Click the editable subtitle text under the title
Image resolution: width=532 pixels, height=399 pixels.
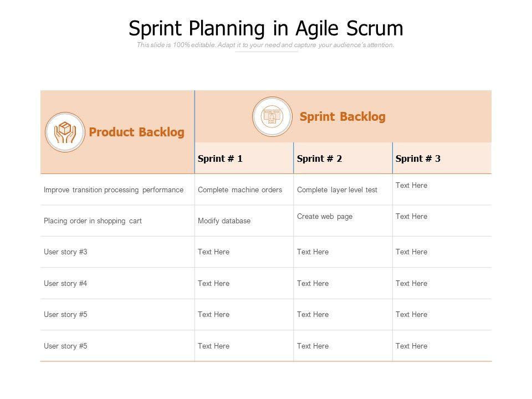pyautogui.click(x=265, y=45)
